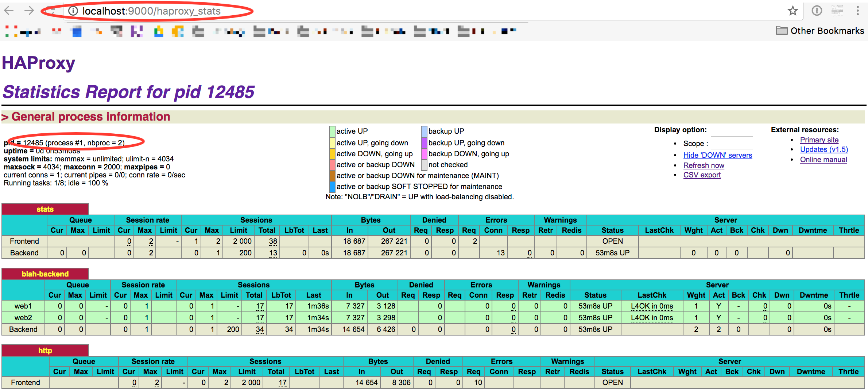Click the green 'active UP' legend swatch
This screenshot has height=392, width=868.
coord(332,131)
